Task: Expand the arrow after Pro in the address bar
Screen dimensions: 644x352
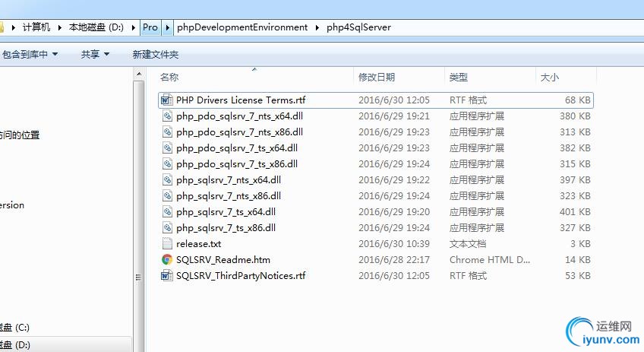Action: pos(167,27)
